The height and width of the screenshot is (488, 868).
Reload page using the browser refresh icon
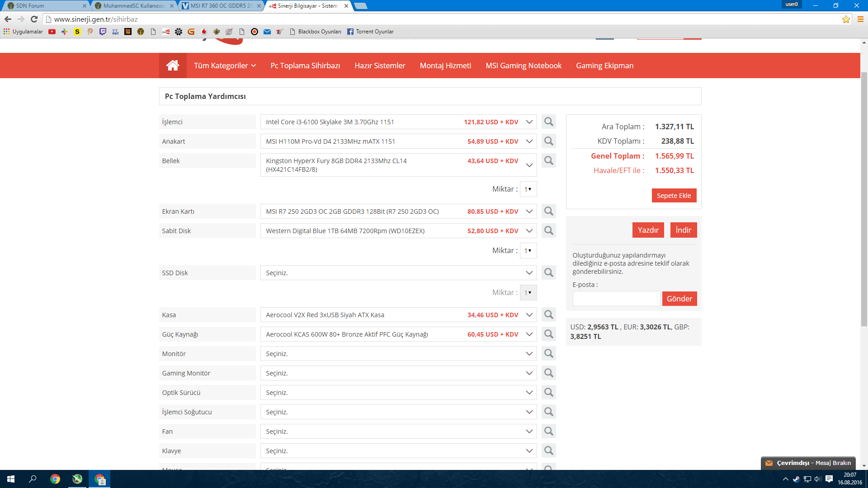[x=34, y=19]
